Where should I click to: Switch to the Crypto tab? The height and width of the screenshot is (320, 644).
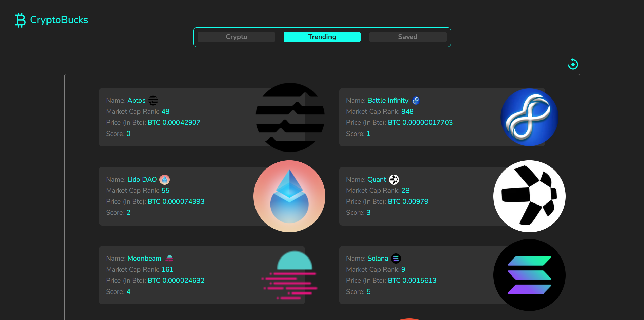236,37
